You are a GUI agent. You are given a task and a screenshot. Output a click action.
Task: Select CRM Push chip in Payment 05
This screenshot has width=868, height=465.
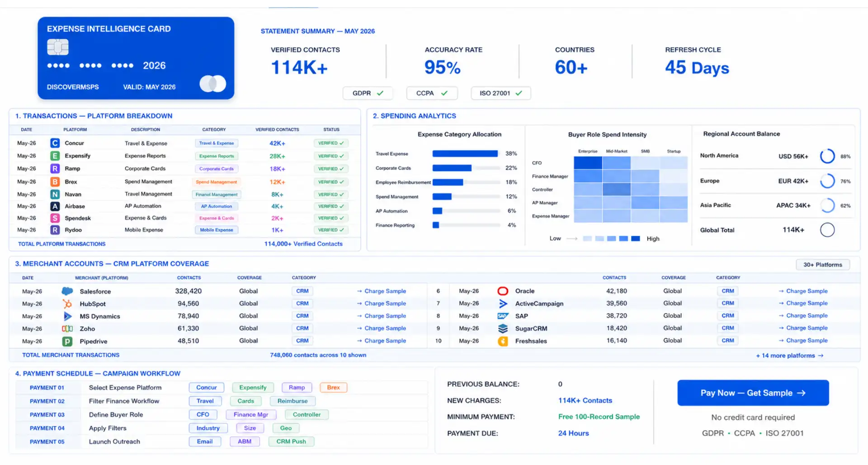click(291, 442)
